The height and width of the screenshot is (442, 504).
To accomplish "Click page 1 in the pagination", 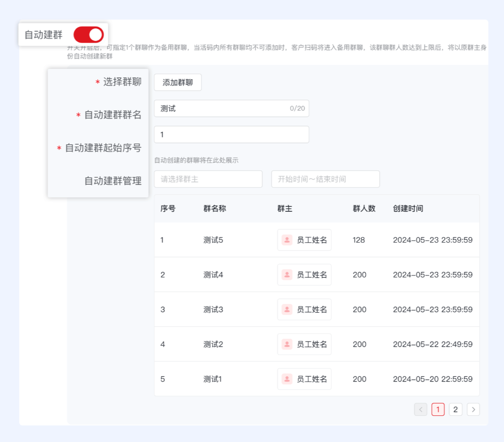I will [438, 409].
